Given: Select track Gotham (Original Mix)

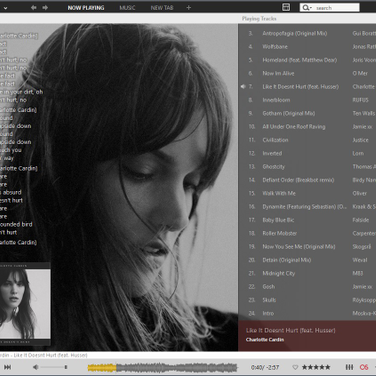Looking at the screenshot, I should [289, 113].
